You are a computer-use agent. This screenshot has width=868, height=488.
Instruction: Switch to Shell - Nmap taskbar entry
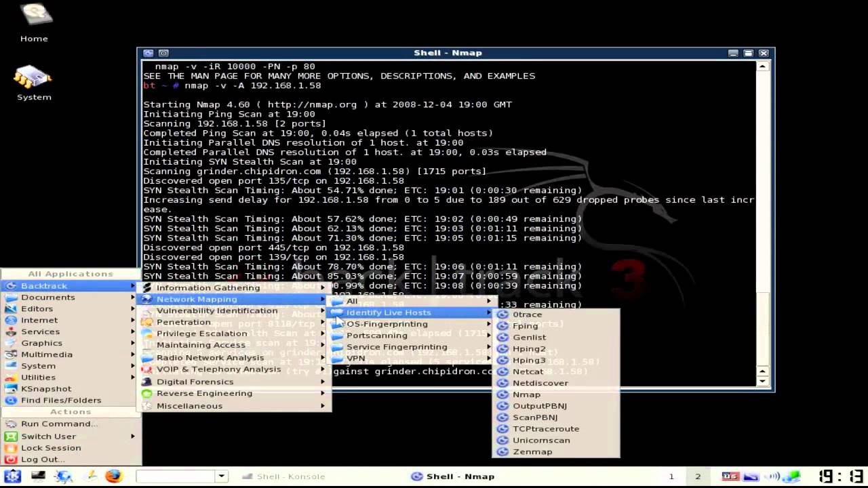point(453,476)
